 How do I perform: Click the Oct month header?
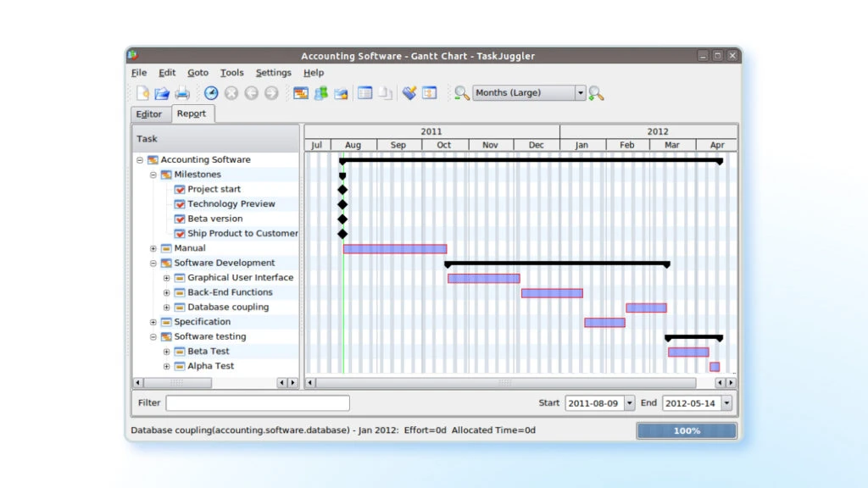[x=445, y=145]
